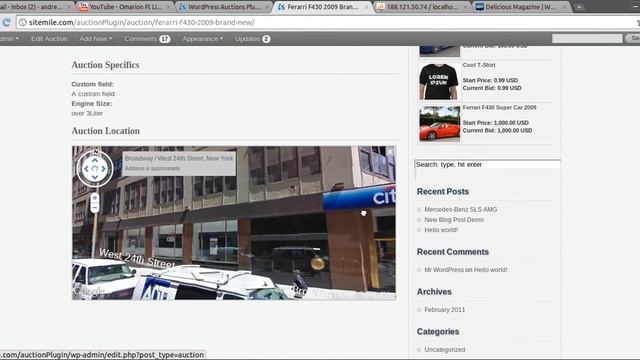Open a new browser tab
640x360 pixels.
[x=579, y=7]
